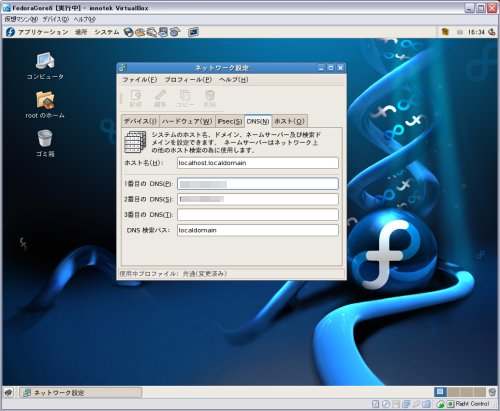Screen dimensions: 500x411
Task: Maximize the network settings window
Action: [x=331, y=68]
